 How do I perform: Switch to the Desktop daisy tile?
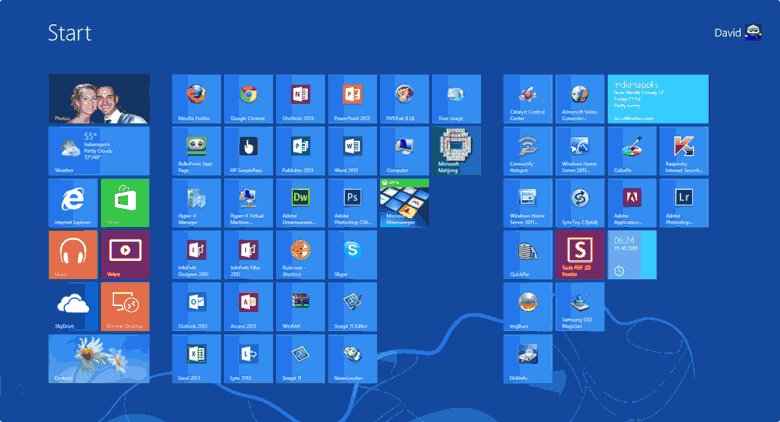99,359
